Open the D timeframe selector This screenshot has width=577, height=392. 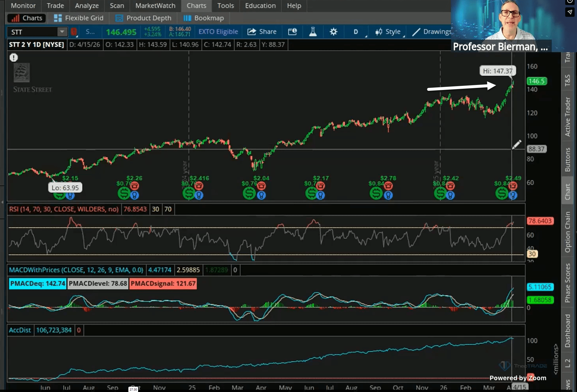coord(356,32)
